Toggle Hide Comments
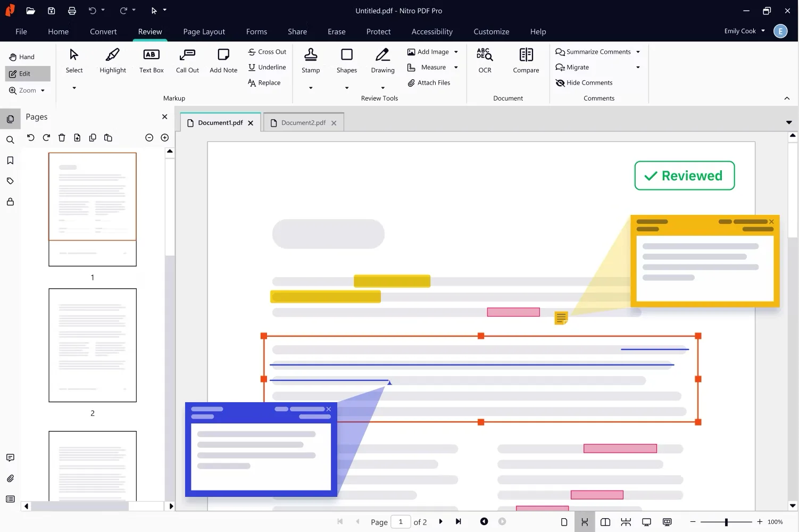This screenshot has height=532, width=799. pyautogui.click(x=584, y=82)
